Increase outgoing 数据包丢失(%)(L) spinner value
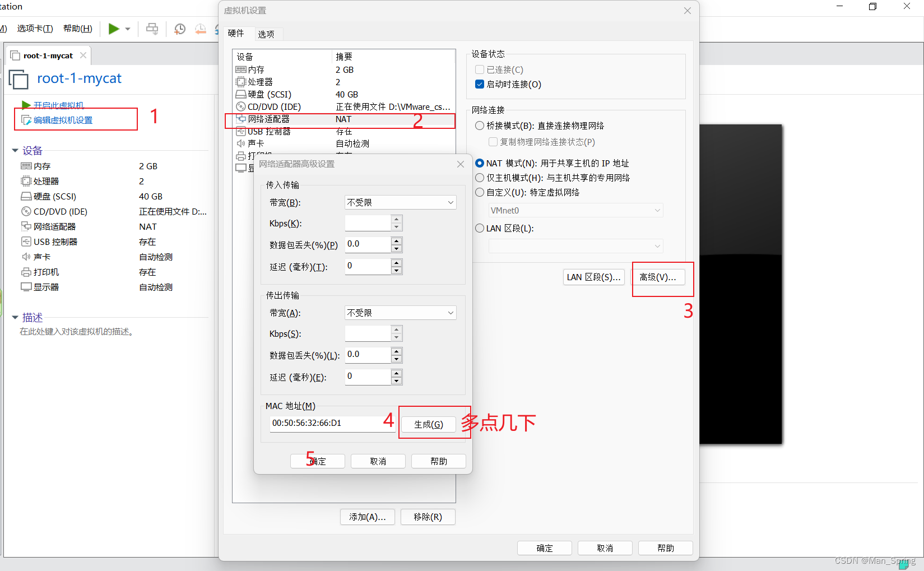 [x=397, y=351]
